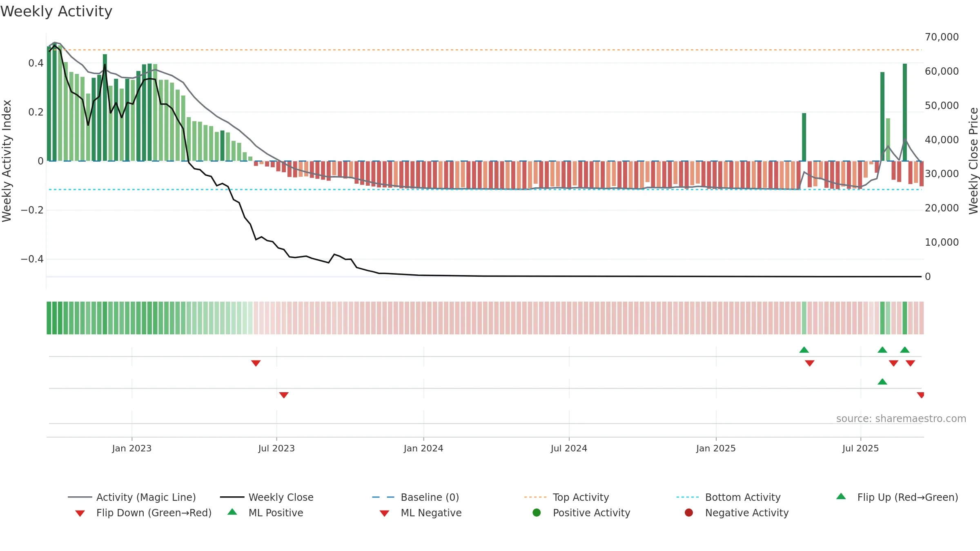This screenshot has height=551, width=980.
Task: Click the Jul 2024 x-axis label
Action: click(569, 448)
